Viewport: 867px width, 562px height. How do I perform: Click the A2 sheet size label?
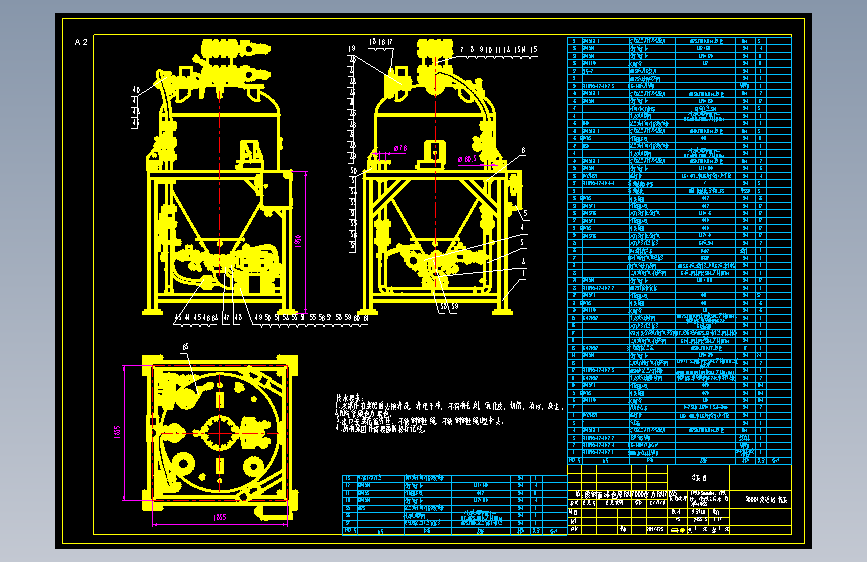coord(81,42)
